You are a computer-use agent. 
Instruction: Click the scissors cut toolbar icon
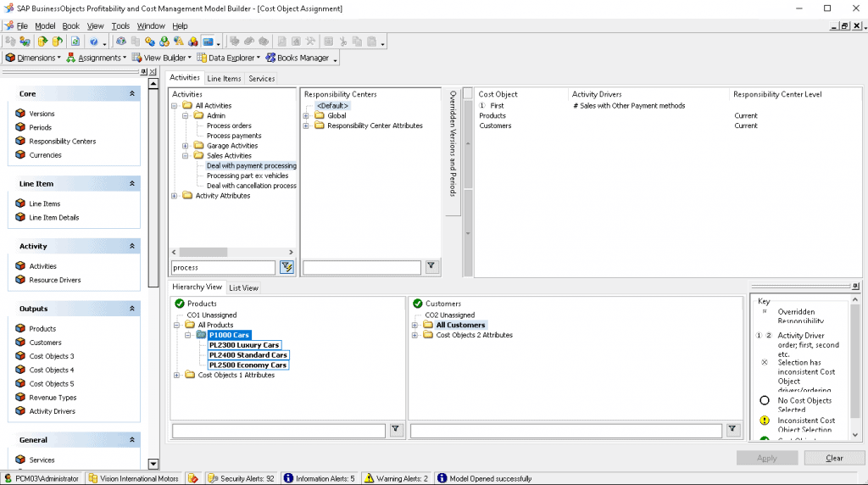343,42
